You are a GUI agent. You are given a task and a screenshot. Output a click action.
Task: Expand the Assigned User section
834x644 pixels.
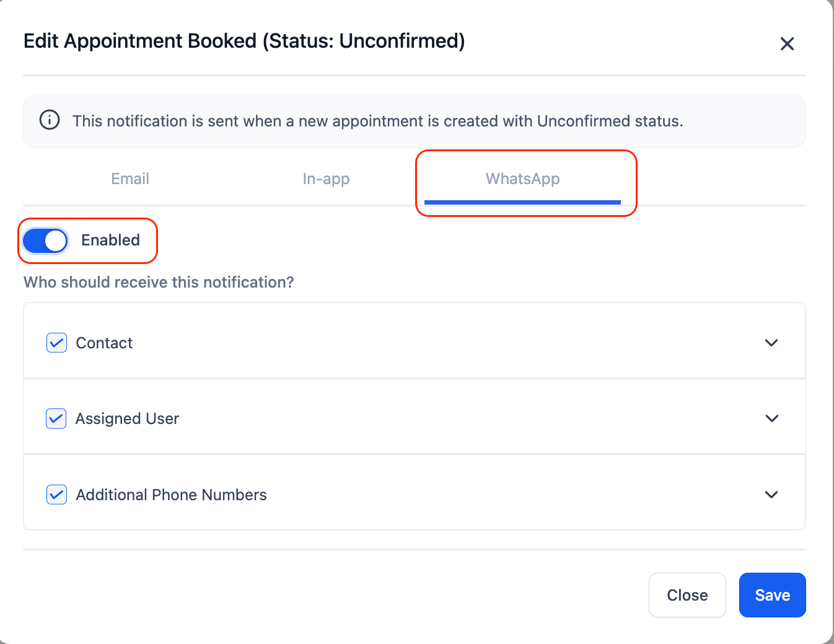pos(771,418)
